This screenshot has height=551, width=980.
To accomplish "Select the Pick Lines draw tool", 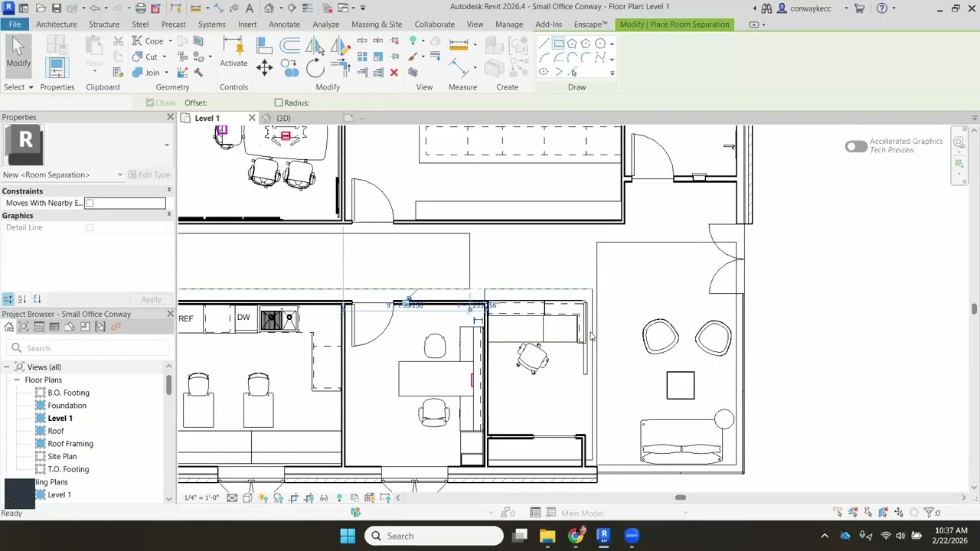I will tap(572, 72).
